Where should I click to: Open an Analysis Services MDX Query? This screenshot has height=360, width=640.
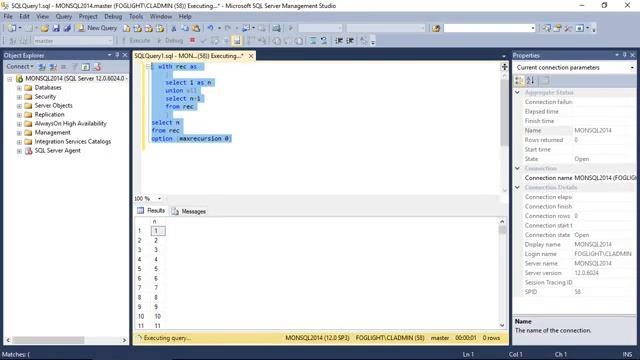click(x=138, y=28)
